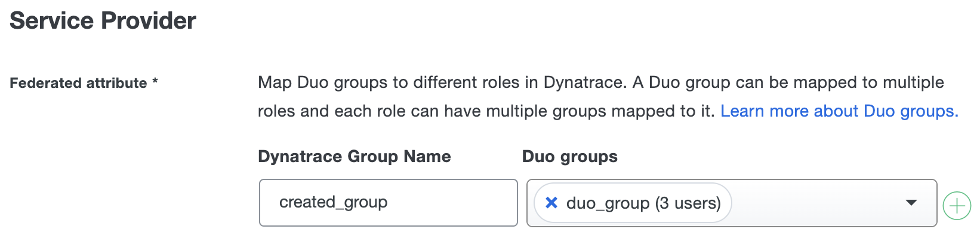Click the Federated attribute label

coord(84,83)
